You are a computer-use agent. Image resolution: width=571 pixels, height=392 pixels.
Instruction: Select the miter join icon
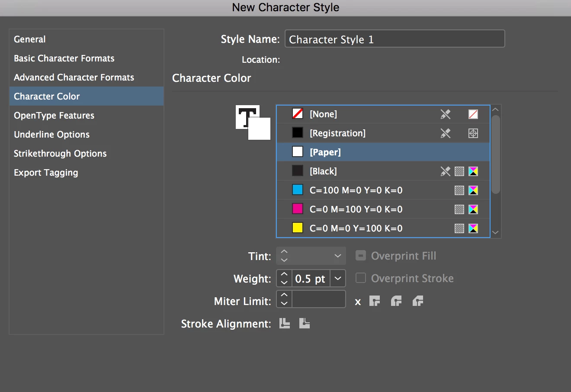pyautogui.click(x=375, y=301)
